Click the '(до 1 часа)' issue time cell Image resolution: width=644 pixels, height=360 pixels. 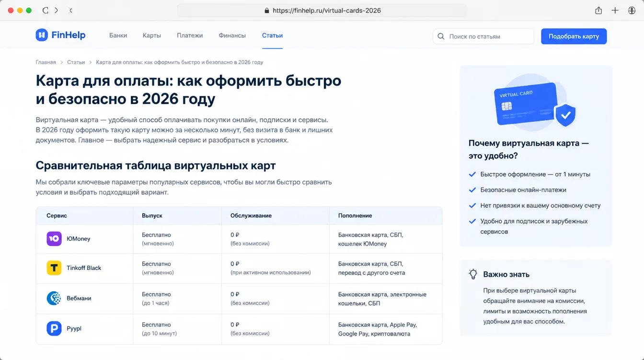point(156,303)
